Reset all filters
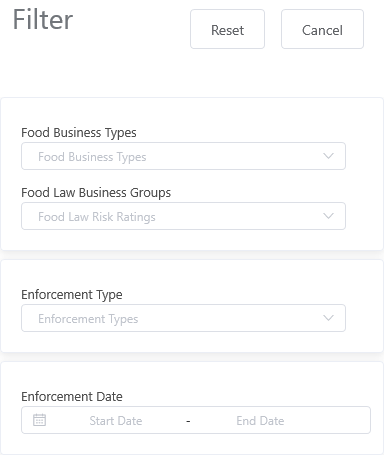The image size is (390, 462). (227, 29)
